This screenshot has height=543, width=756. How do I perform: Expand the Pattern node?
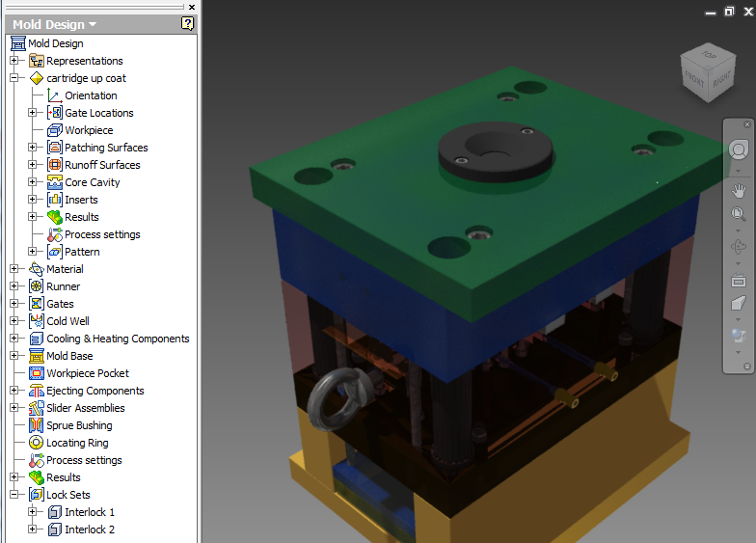(x=33, y=251)
